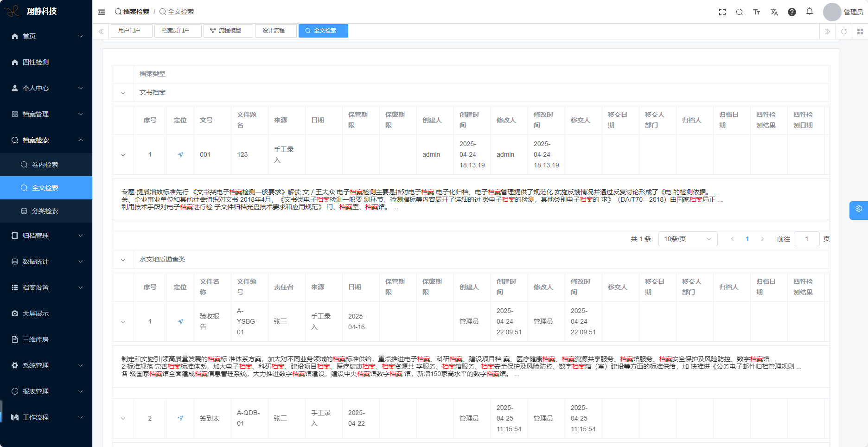
Task: Expand the 归档管理 sidebar menu
Action: pyautogui.click(x=46, y=236)
